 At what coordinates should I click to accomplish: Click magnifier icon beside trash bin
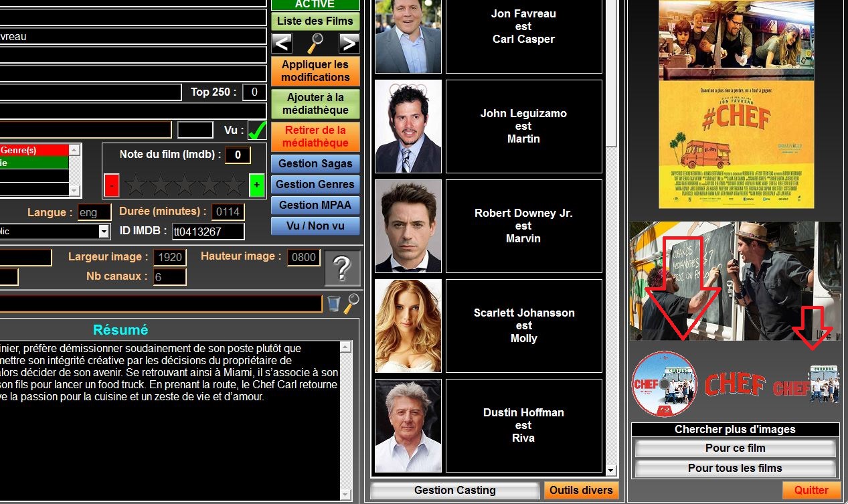(x=351, y=303)
